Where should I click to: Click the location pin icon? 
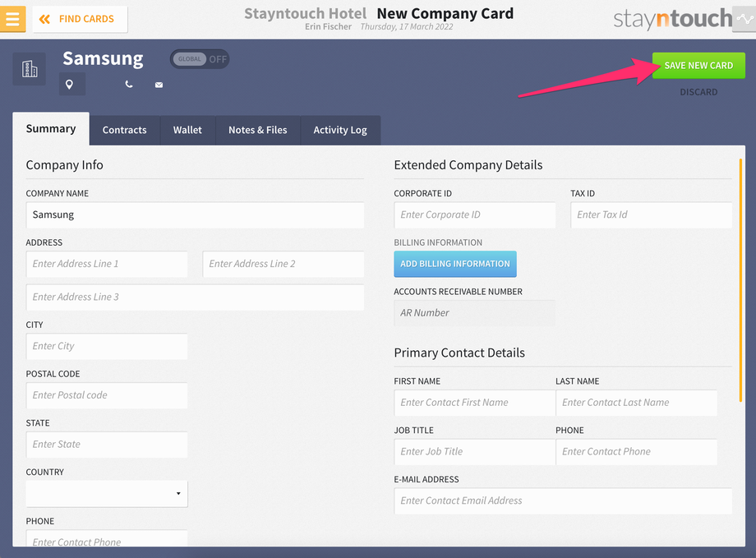click(69, 85)
